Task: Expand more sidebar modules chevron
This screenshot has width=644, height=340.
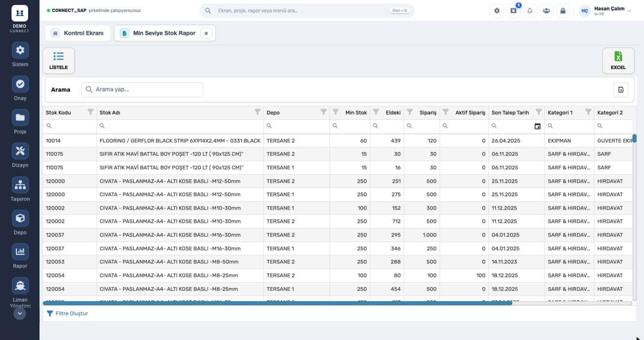Action: (x=20, y=314)
